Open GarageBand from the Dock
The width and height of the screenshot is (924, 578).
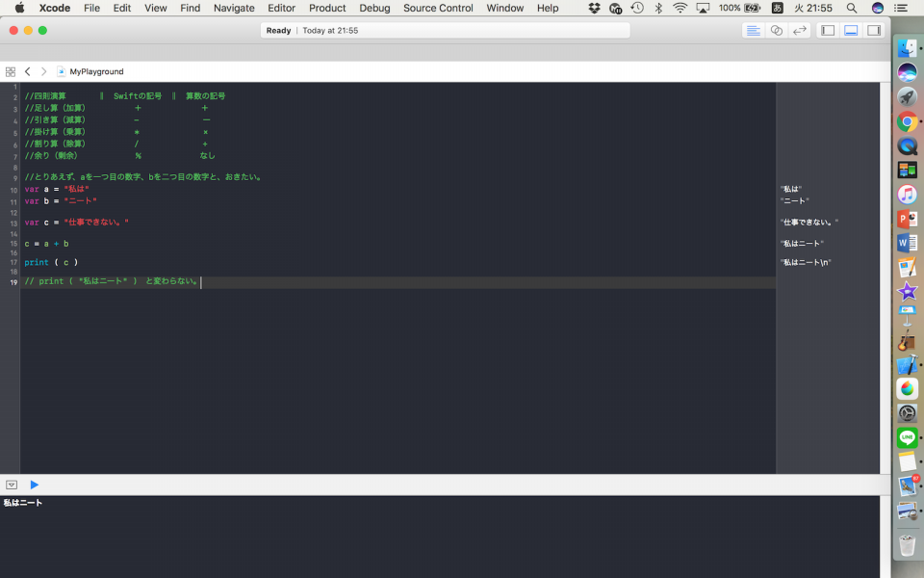click(907, 340)
